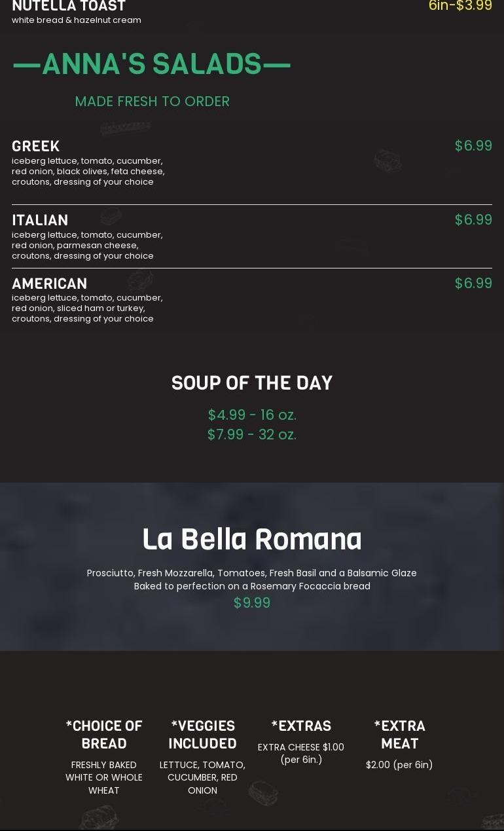The height and width of the screenshot is (831, 504).
Task: Click the Soup of the Day heading
Action: coord(252,383)
